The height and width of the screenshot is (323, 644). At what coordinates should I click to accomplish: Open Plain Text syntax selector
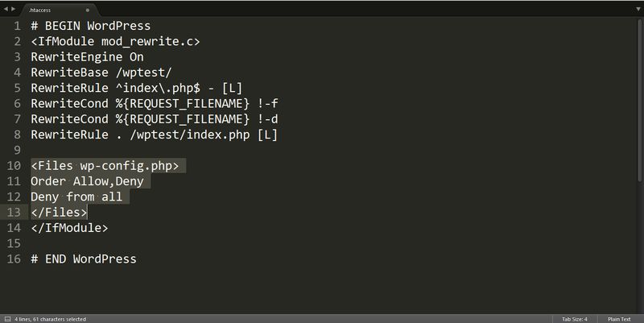619,319
